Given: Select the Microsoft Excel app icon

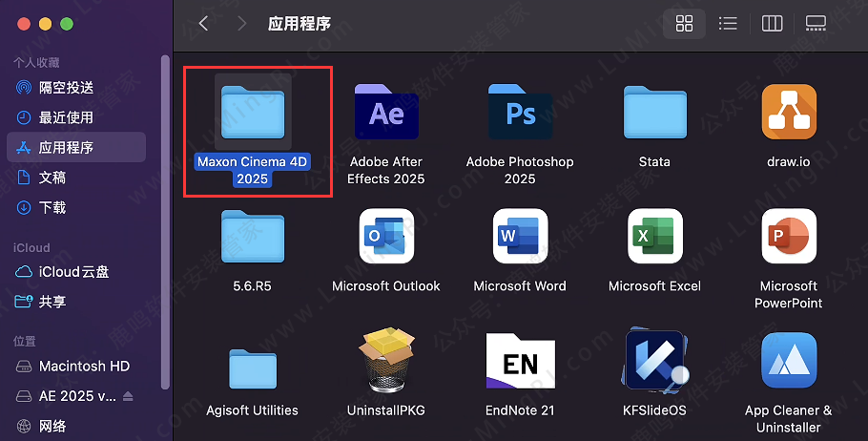Looking at the screenshot, I should 655,236.
